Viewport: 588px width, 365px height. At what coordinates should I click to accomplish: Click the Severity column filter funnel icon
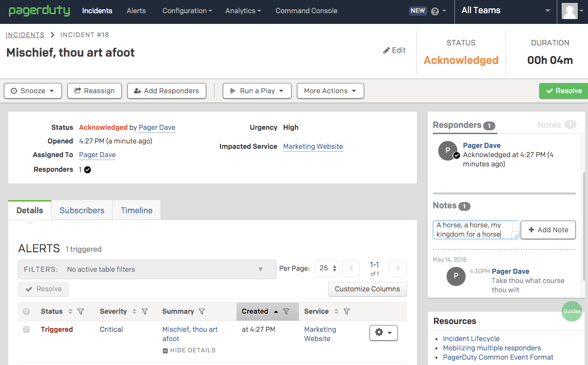click(145, 311)
